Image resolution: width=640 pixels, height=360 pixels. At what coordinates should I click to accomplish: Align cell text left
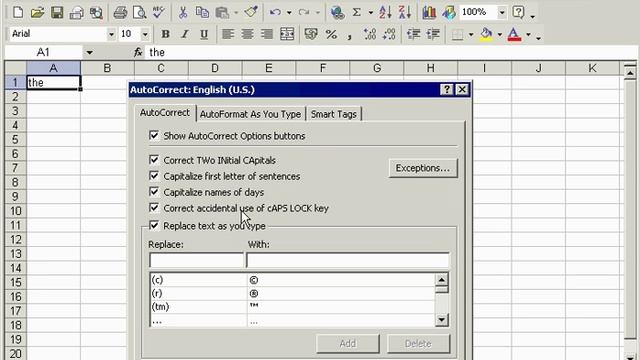pyautogui.click(x=228, y=34)
